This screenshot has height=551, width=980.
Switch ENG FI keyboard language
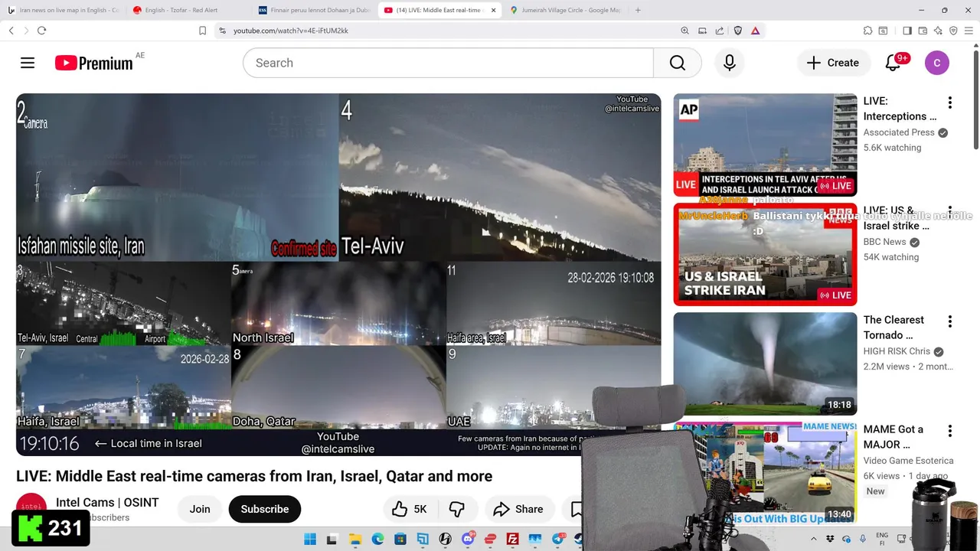(x=882, y=539)
